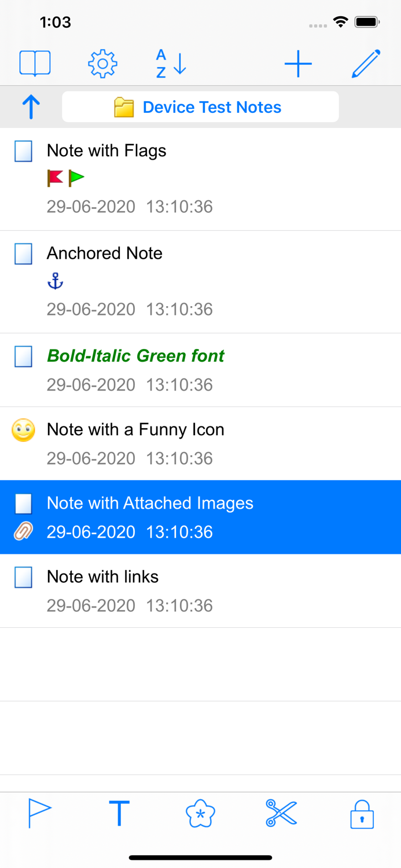This screenshot has width=401, height=868.
Task: Open the Device Test Notes folder header
Action: 200,106
